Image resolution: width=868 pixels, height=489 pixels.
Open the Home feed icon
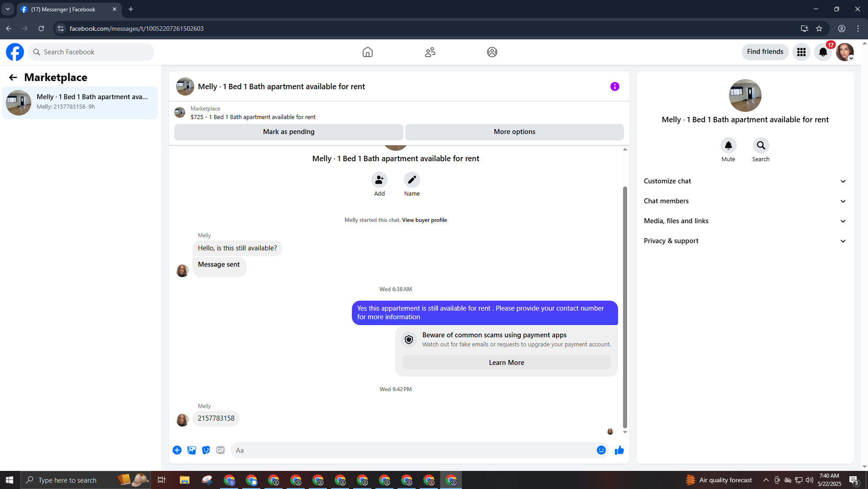pyautogui.click(x=368, y=52)
